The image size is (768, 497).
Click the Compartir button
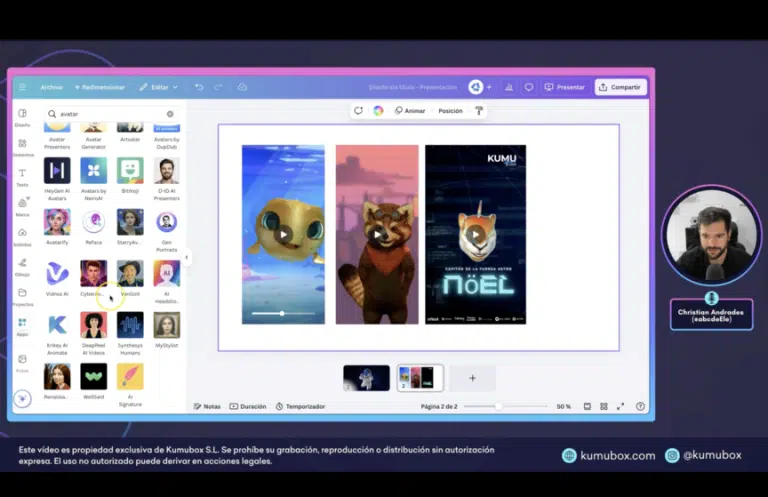[620, 87]
